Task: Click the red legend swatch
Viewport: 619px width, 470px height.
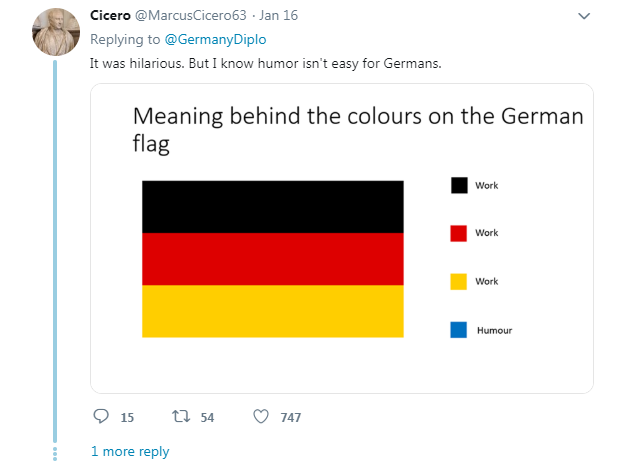Action: pos(459,234)
